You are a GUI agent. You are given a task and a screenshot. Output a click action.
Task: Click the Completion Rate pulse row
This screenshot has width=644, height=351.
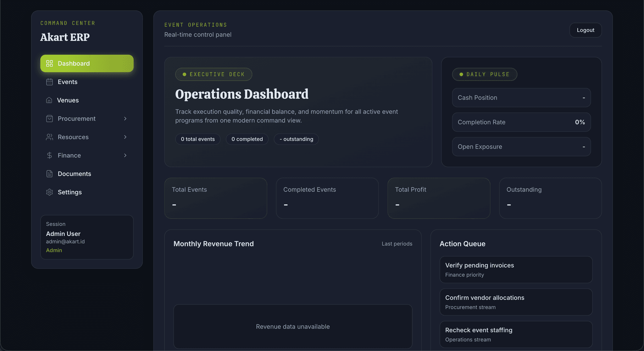[x=521, y=122]
